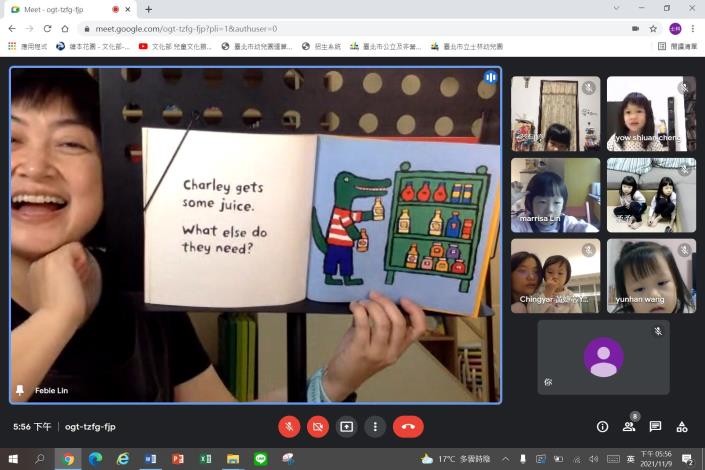Open File Explorer from taskbar
Screen dimensions: 705x470
click(x=233, y=459)
